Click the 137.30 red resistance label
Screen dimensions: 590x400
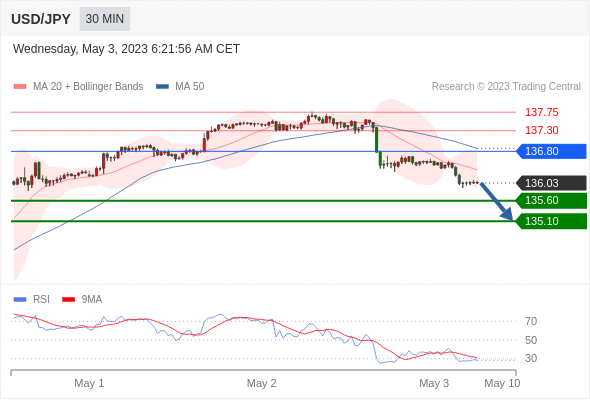coord(541,130)
